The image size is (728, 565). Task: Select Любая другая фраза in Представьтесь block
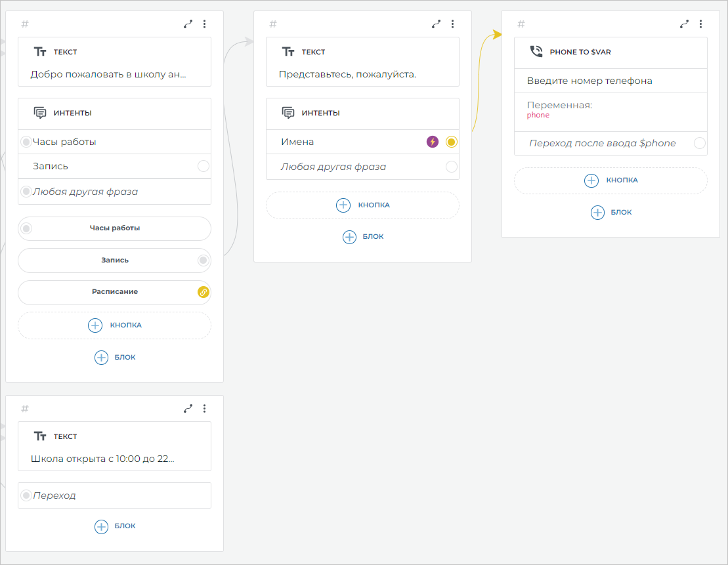(354, 167)
